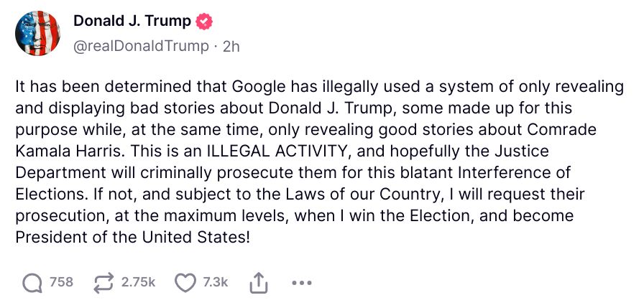The height and width of the screenshot is (308, 644).
Task: View the 758 replies count
Action: pyautogui.click(x=61, y=283)
